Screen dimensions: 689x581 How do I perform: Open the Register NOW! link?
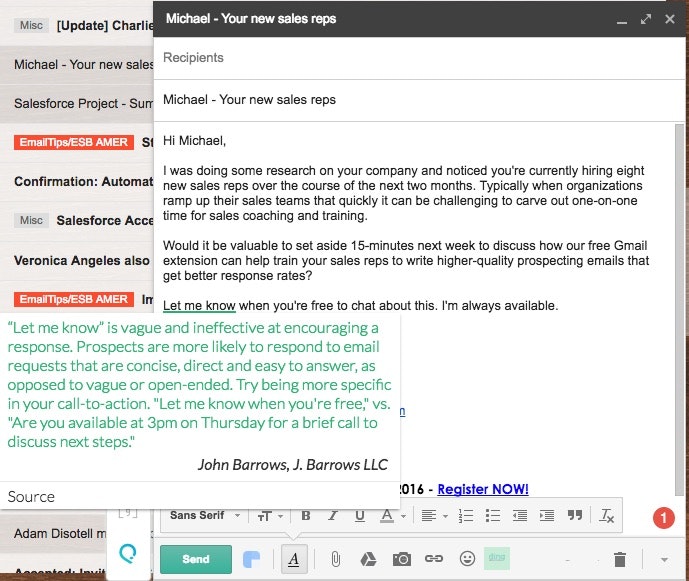483,489
